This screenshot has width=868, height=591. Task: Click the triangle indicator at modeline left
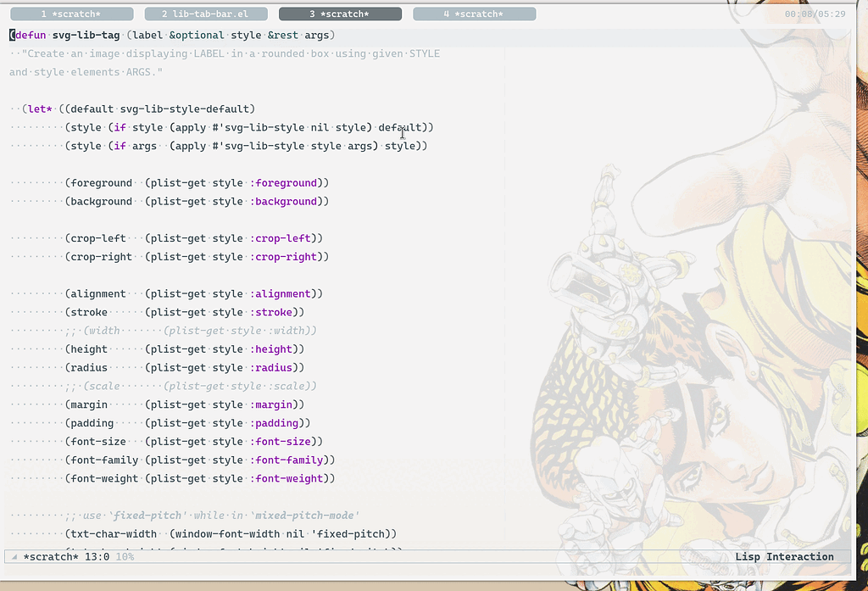pos(15,556)
